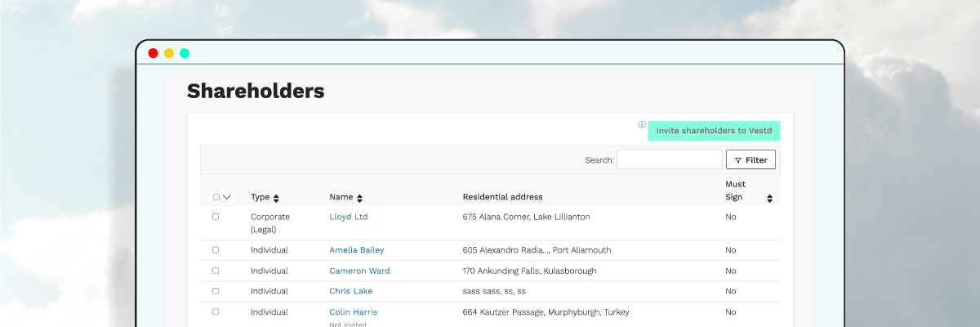
Task: Open the Filter options
Action: point(751,160)
